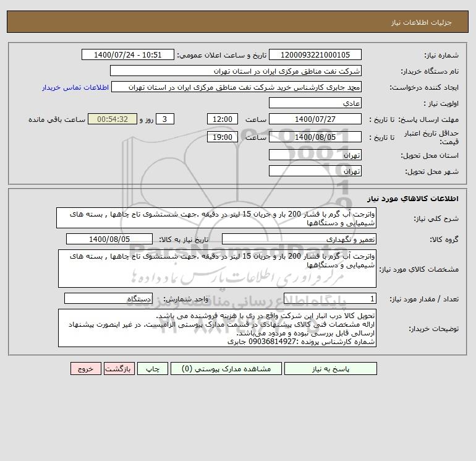Click the شهر محل تحویل label
This screenshot has height=461, width=476.
[432, 171]
